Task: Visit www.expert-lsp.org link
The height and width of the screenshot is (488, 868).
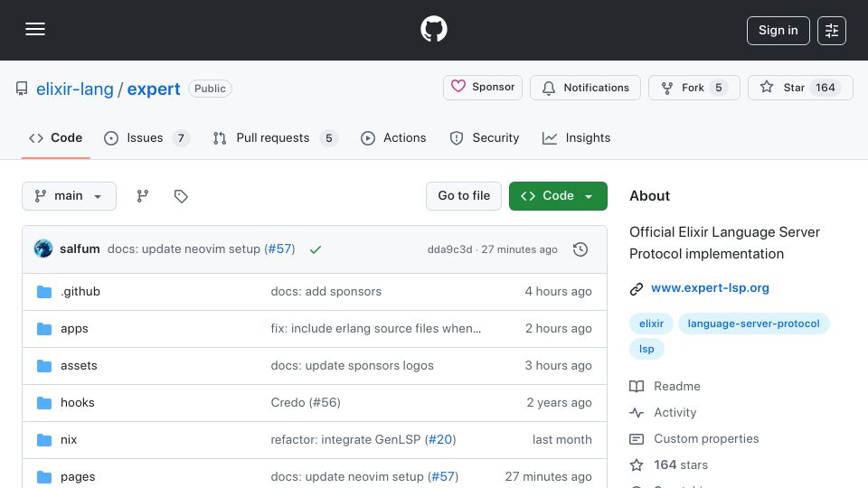Action: point(710,287)
